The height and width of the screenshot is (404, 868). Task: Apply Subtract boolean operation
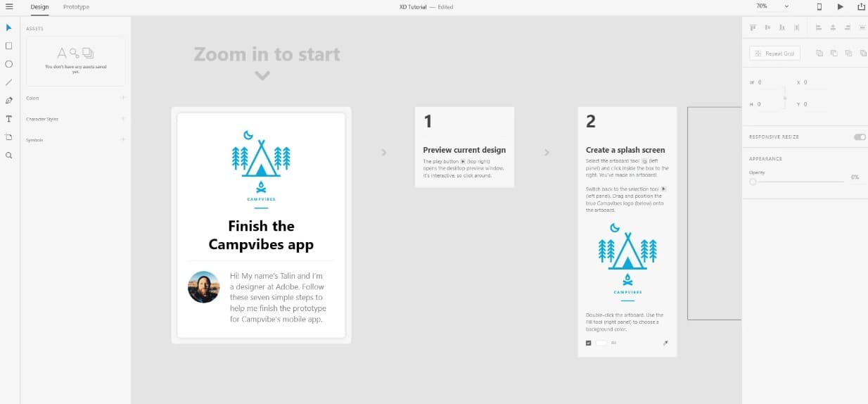(x=834, y=53)
